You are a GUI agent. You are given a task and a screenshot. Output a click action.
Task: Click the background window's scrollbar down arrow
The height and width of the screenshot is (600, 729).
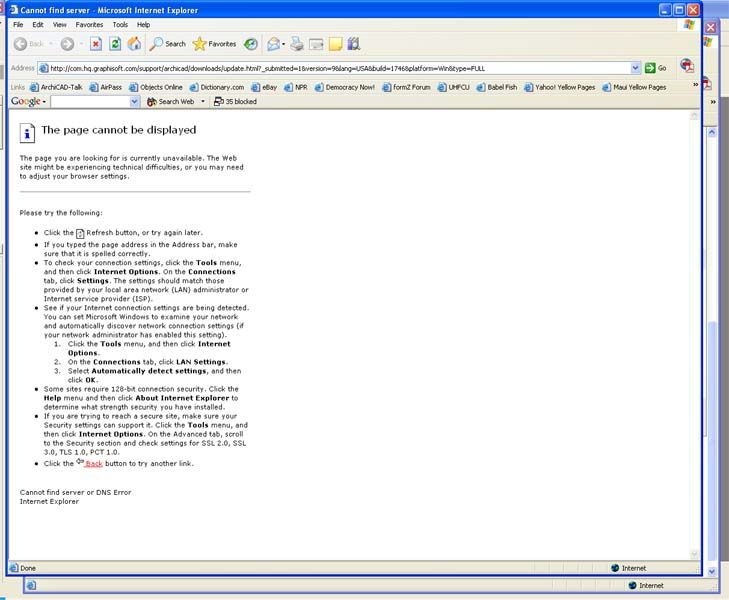(712, 571)
